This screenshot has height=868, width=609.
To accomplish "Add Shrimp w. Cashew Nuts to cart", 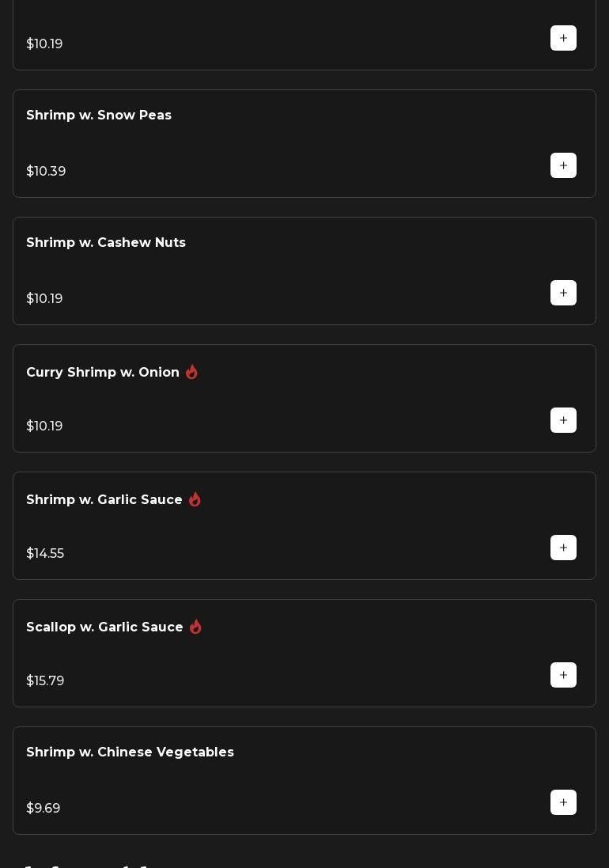I will click(x=563, y=293).
